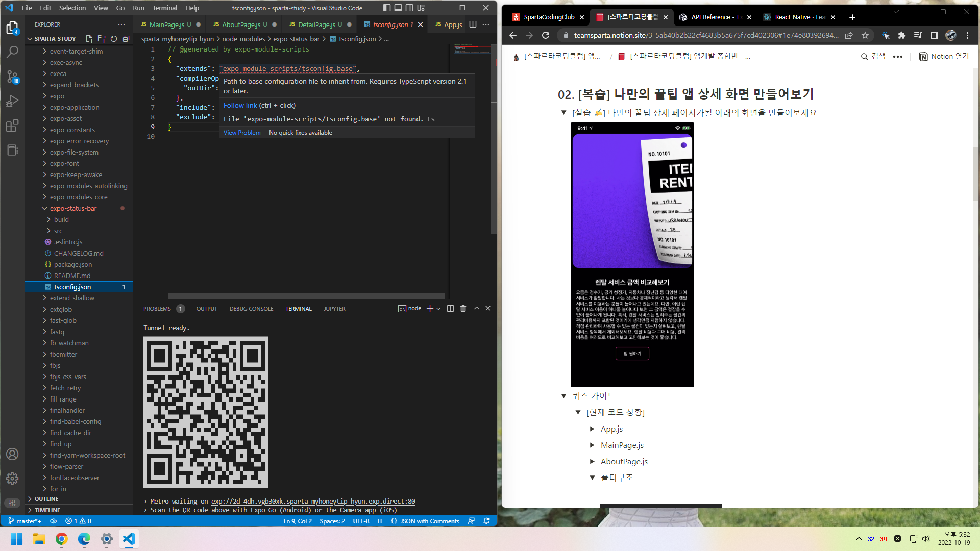
Task: Click the editor horizontal scrollbar
Action: click(x=306, y=295)
